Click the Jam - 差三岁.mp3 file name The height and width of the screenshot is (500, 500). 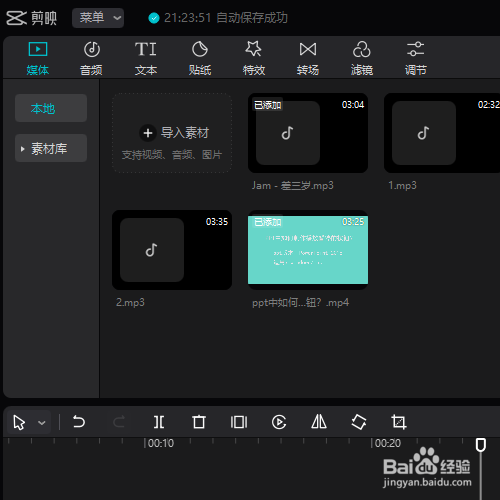click(293, 185)
